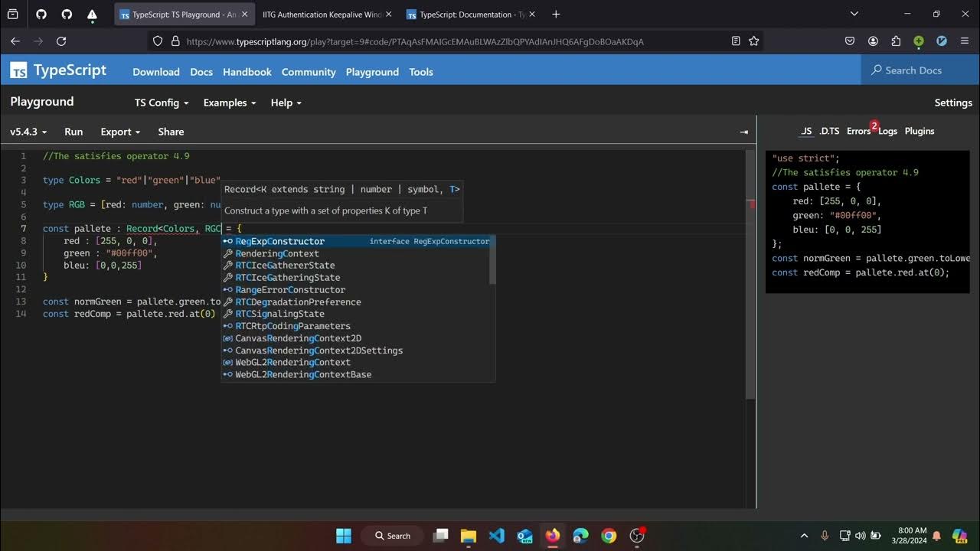The width and height of the screenshot is (980, 551).
Task: Select RegExpConstructor autocomplete suggestion
Action: pos(355,241)
